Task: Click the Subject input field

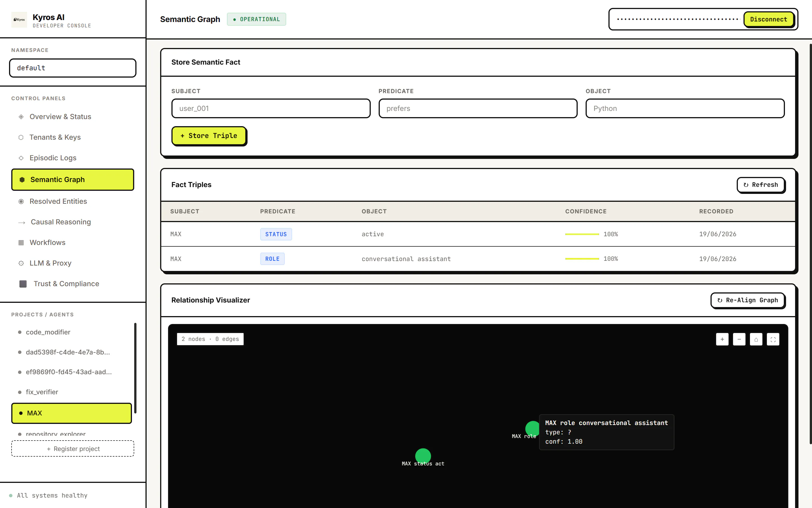Action: click(x=271, y=108)
